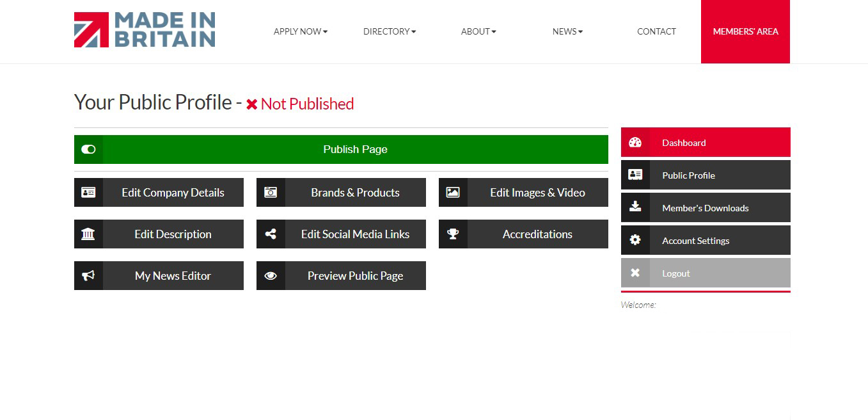
Task: Click Logout in the sidebar
Action: 706,273
